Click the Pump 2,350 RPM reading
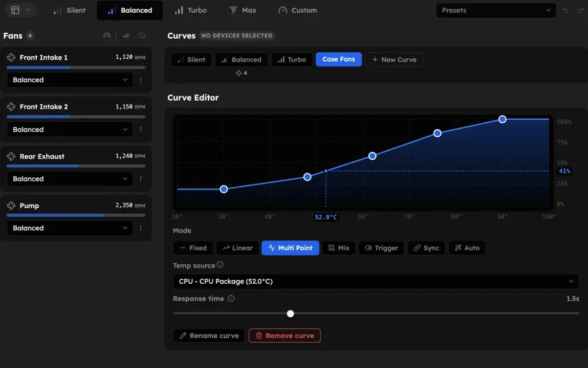The image size is (588, 368). pyautogui.click(x=130, y=205)
